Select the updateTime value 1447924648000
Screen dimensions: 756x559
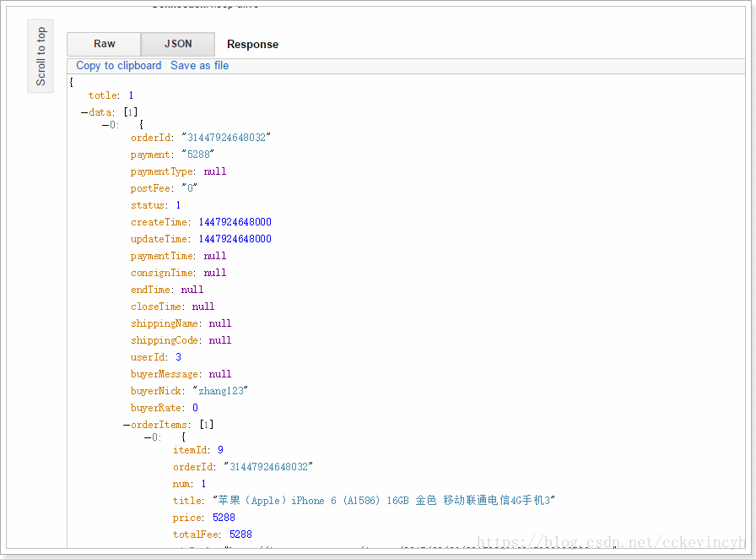click(x=235, y=239)
